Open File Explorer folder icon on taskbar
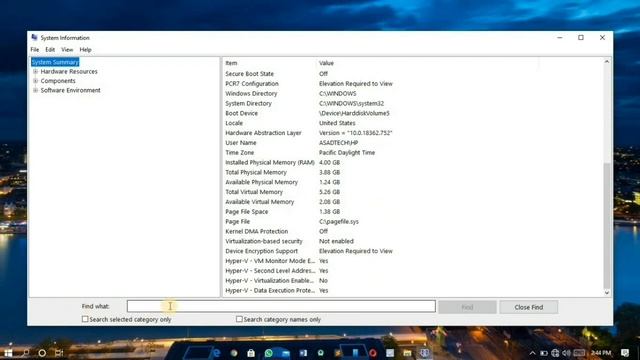640x360 pixels. (407, 353)
